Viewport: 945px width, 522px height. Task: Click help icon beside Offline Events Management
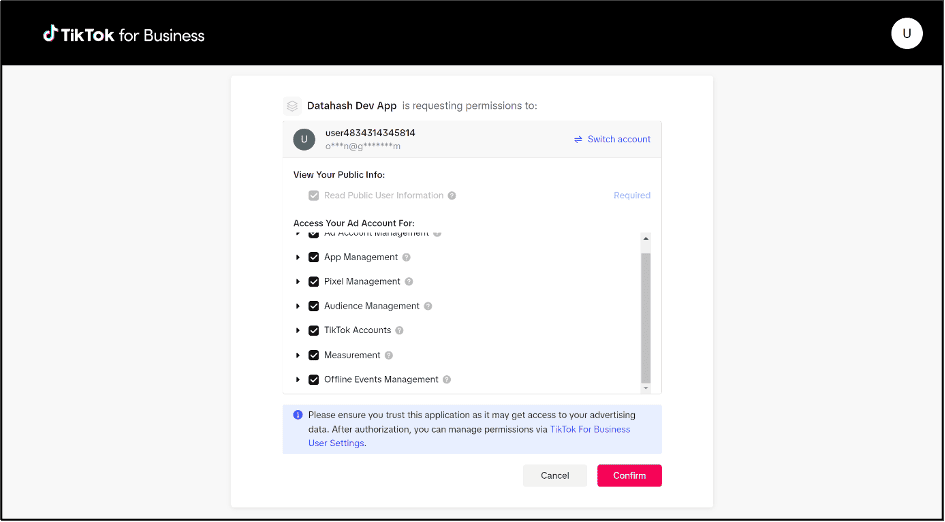tap(447, 380)
